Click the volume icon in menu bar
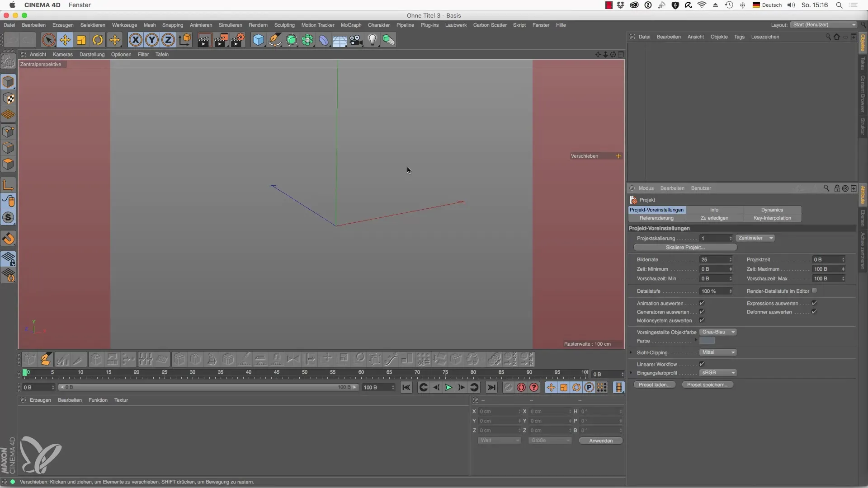 pyautogui.click(x=791, y=5)
